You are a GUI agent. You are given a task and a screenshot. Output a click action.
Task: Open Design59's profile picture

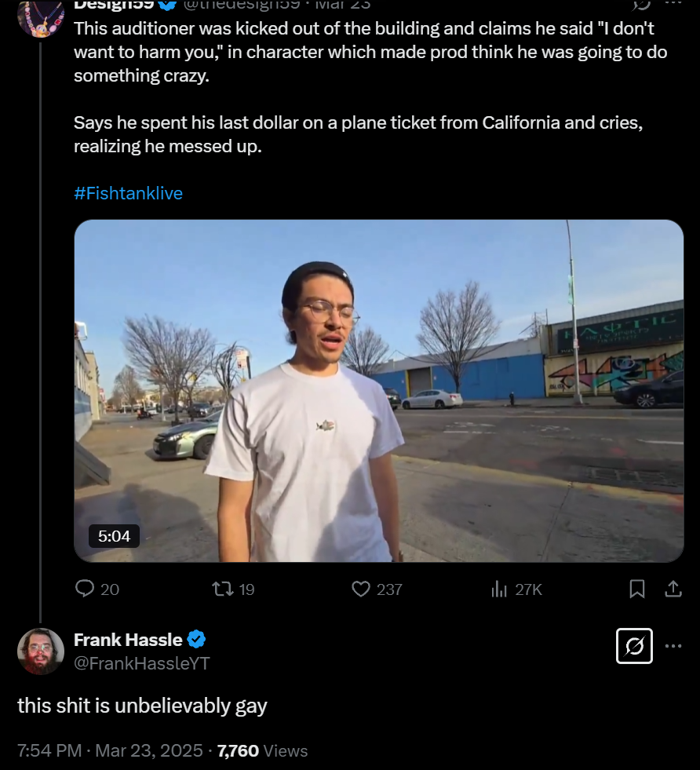click(x=41, y=17)
